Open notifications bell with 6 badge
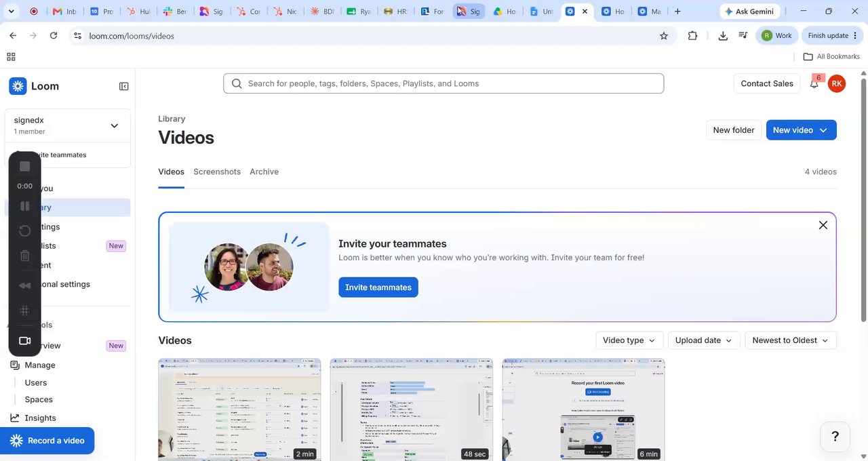The height and width of the screenshot is (461, 868). pyautogui.click(x=814, y=83)
